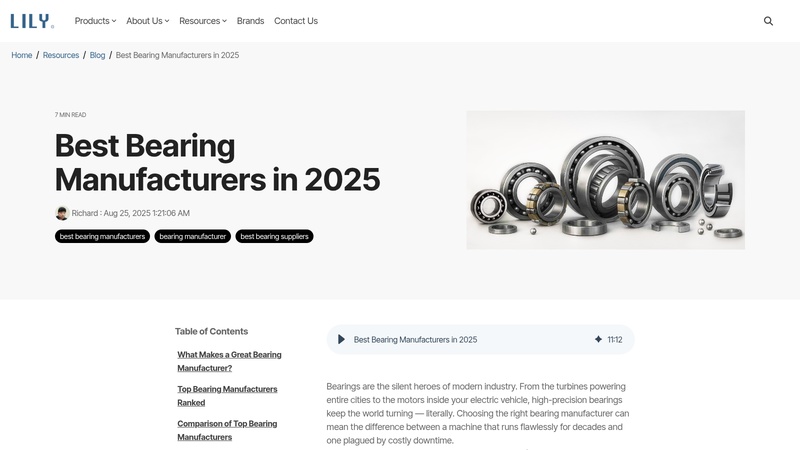Click the article main heading
Image resolution: width=800 pixels, height=450 pixels.
217,162
